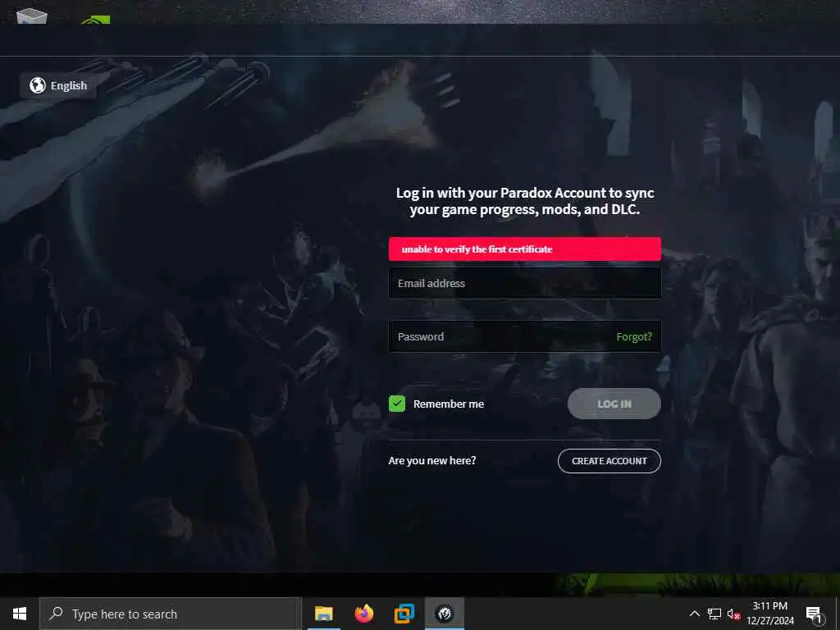
Task: Click the "Are you new here?" text
Action: point(431,461)
